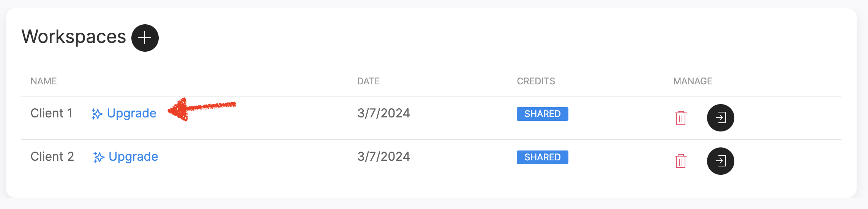
Task: Sort by the CREDITS column header
Action: pos(536,81)
